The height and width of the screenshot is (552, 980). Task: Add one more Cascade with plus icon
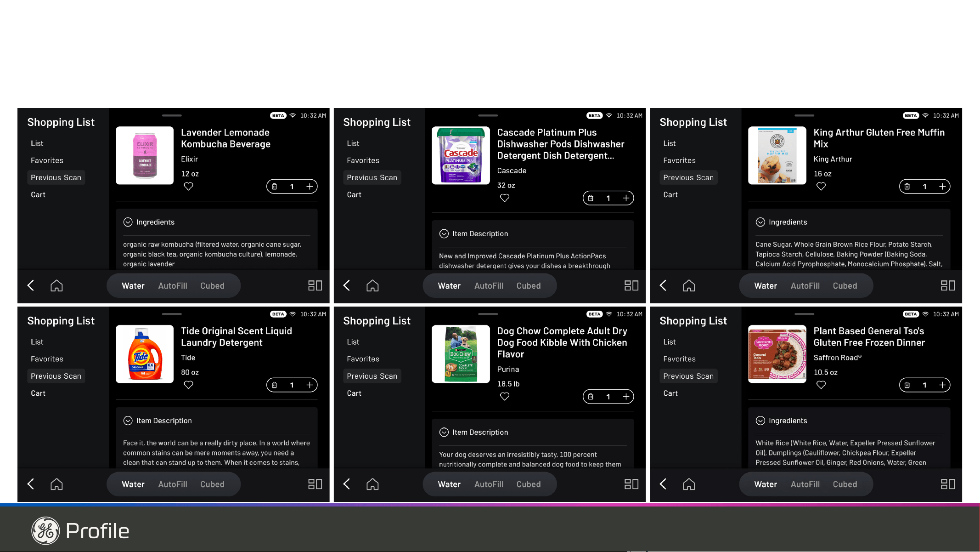click(626, 198)
